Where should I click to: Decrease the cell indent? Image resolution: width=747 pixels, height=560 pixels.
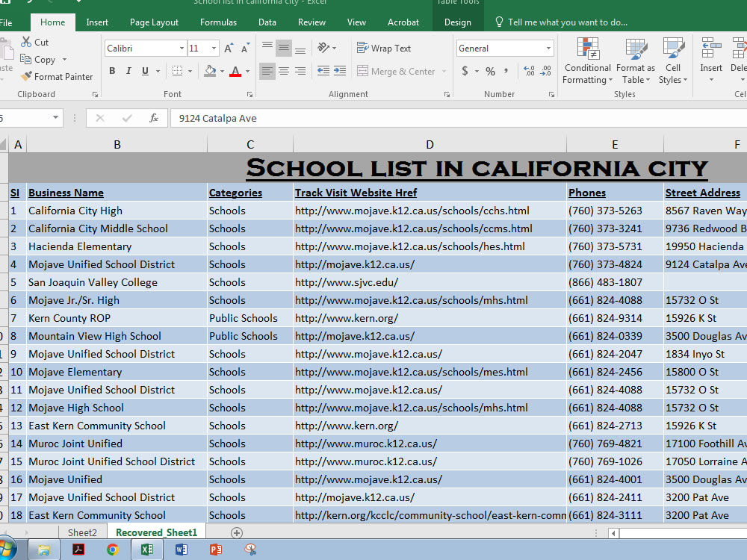[x=323, y=71]
